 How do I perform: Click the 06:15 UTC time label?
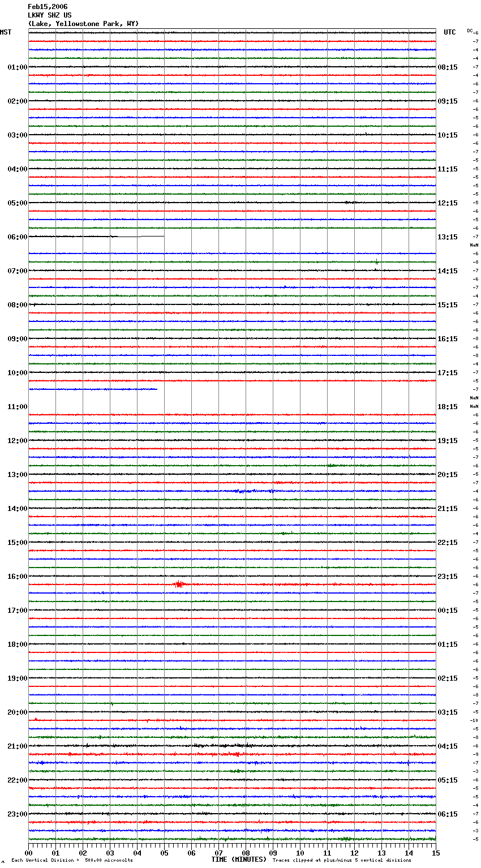coord(448,814)
